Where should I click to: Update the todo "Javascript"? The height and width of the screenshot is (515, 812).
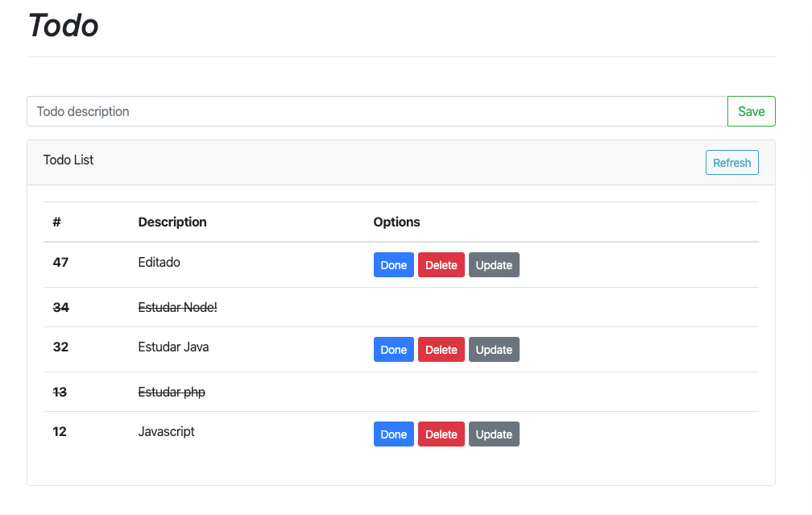click(494, 434)
